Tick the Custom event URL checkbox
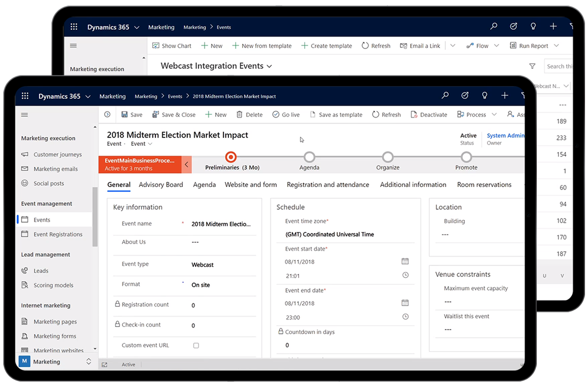588x387 pixels. (x=196, y=345)
